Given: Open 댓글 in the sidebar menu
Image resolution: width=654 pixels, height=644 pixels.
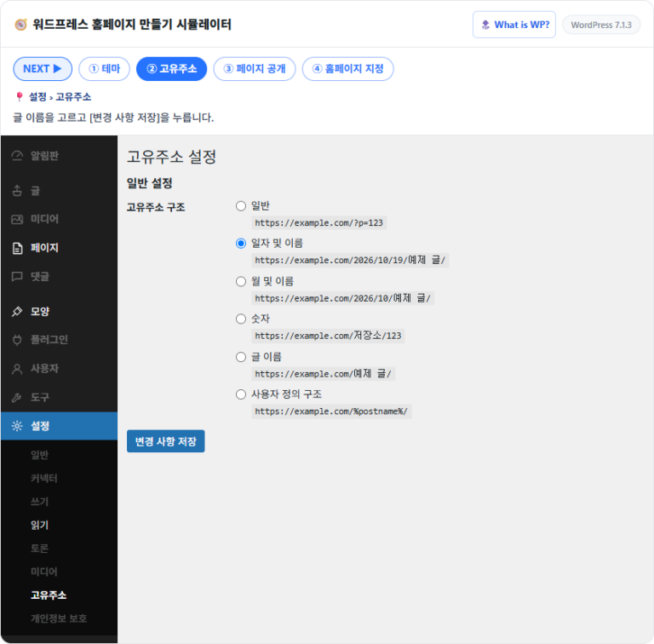Looking at the screenshot, I should [59, 277].
